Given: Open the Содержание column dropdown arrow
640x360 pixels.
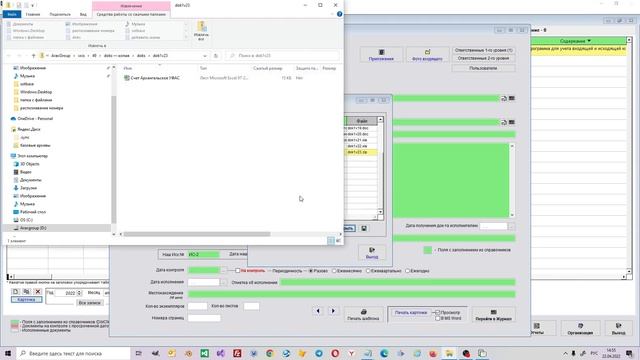Looking at the screenshot, I should [589, 41].
